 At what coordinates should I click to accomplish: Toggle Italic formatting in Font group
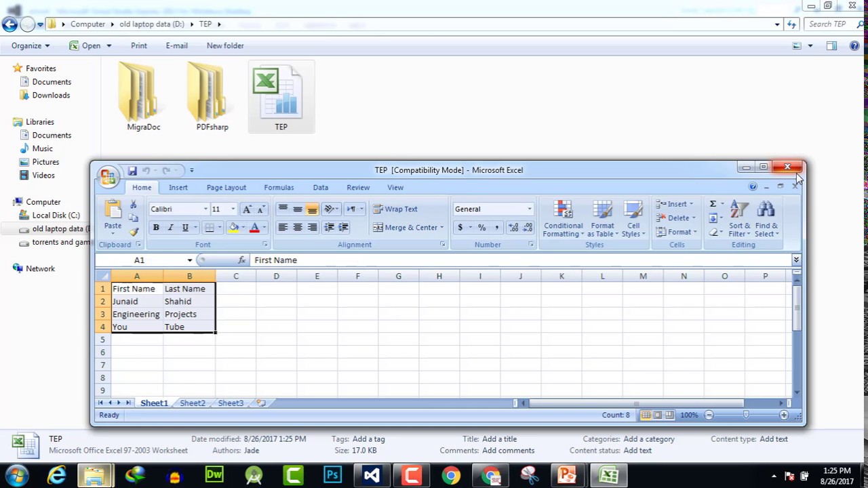[170, 228]
